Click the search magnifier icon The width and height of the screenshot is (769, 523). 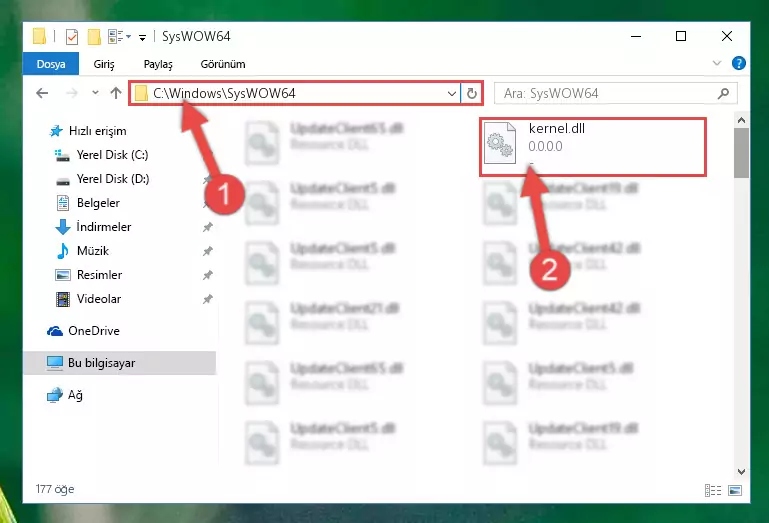[723, 93]
